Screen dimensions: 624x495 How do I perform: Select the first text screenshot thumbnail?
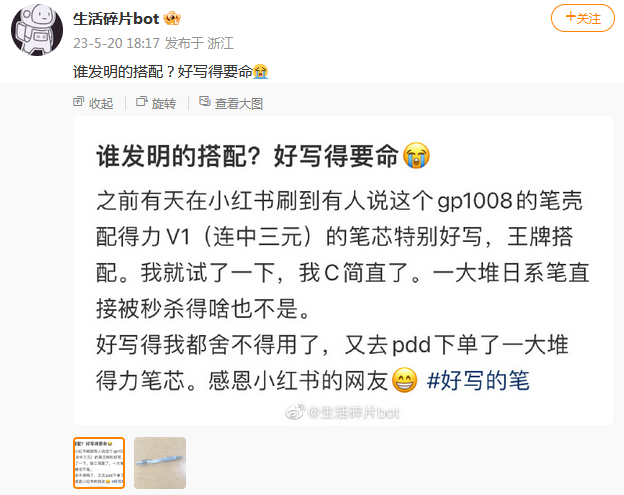click(99, 463)
